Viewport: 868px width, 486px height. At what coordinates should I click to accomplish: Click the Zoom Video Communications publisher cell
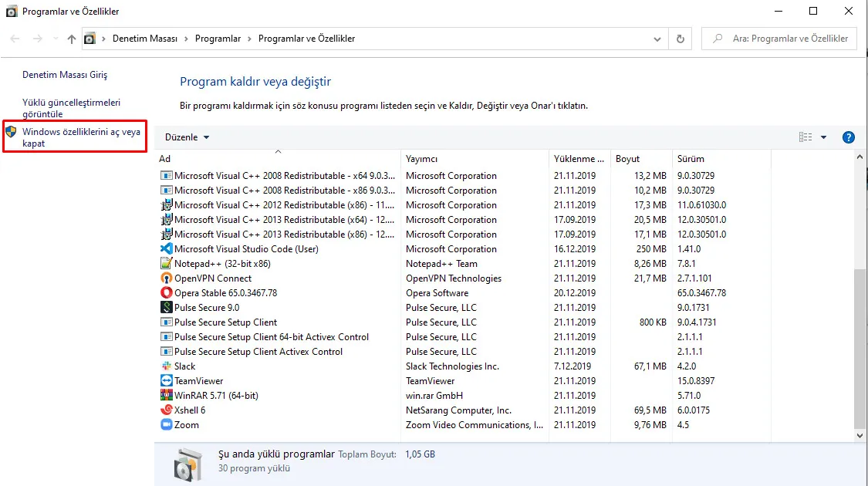click(x=475, y=425)
